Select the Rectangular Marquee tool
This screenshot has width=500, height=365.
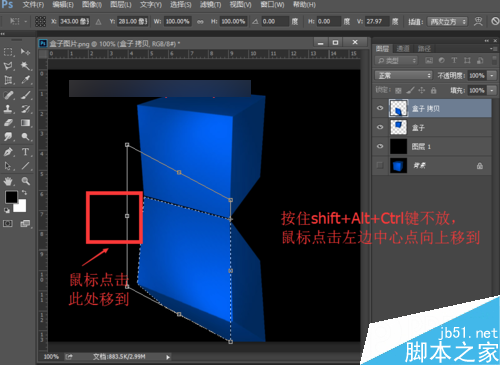pyautogui.click(x=8, y=52)
